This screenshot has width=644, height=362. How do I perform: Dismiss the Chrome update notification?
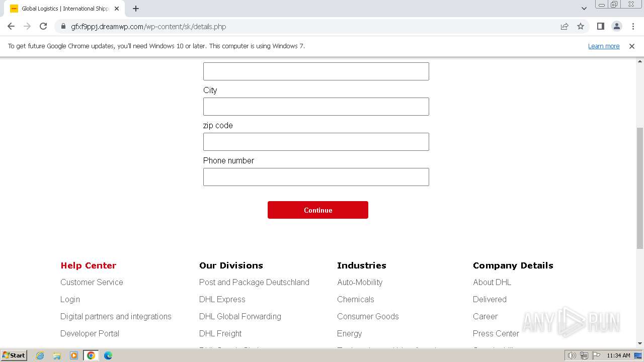(x=632, y=46)
